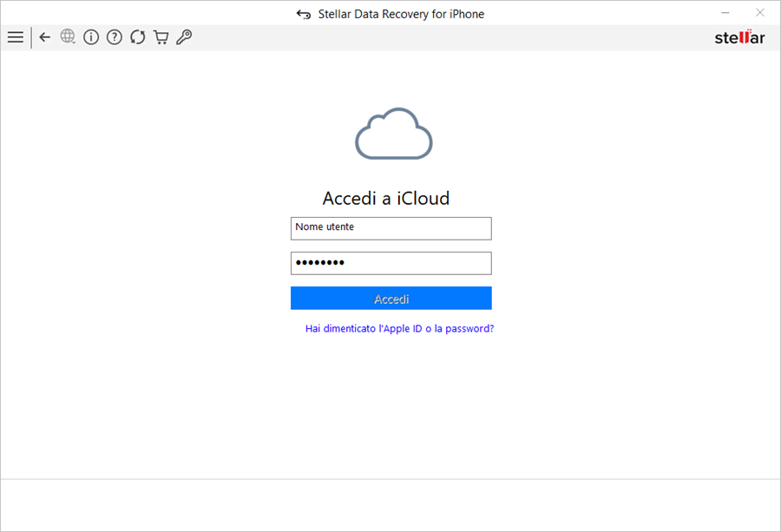Open the hamburger menu
781x532 pixels.
click(x=16, y=37)
